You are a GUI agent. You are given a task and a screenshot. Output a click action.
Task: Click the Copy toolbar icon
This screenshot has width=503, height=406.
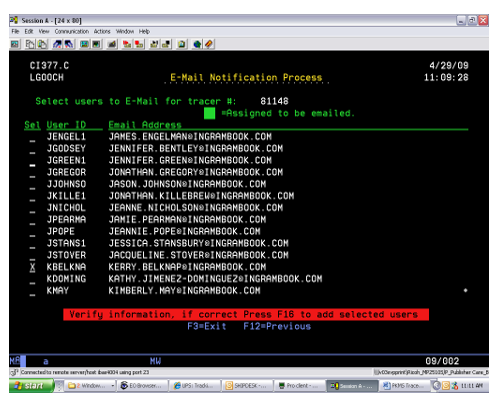[30, 44]
